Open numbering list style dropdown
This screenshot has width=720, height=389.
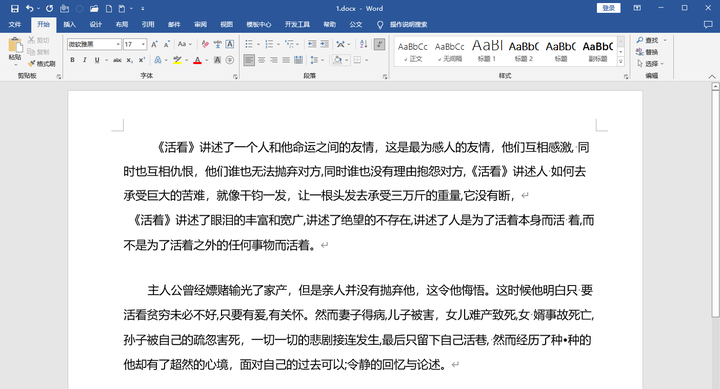[x=278, y=44]
